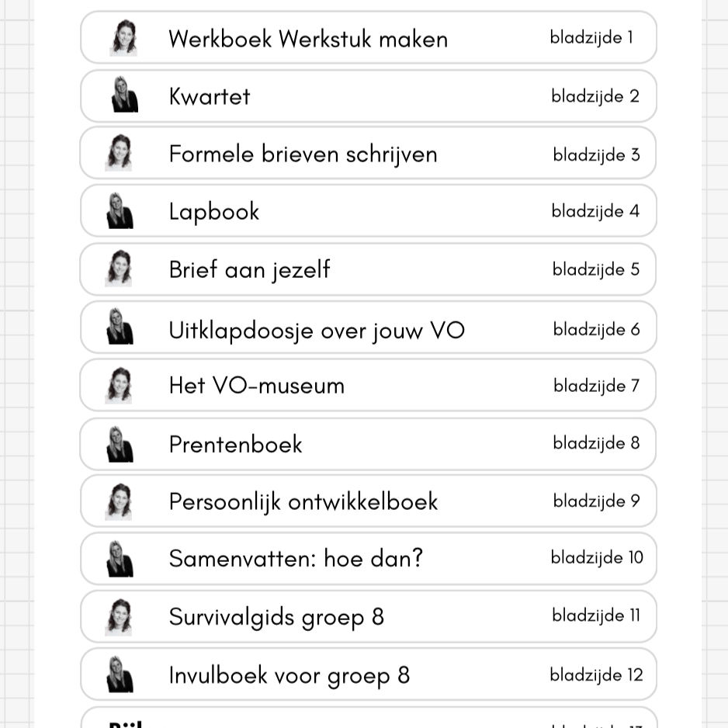Click the bladzijde 7 page reference
728x728 pixels.
tap(596, 385)
